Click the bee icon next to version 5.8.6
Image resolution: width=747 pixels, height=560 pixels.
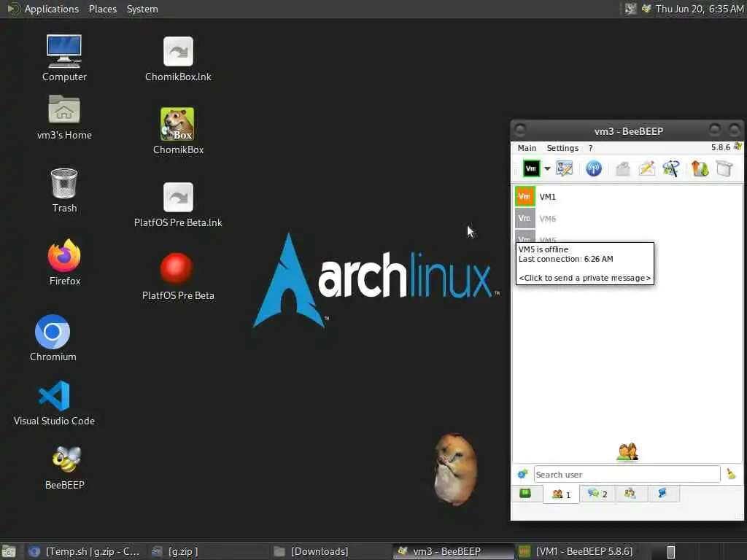738,147
